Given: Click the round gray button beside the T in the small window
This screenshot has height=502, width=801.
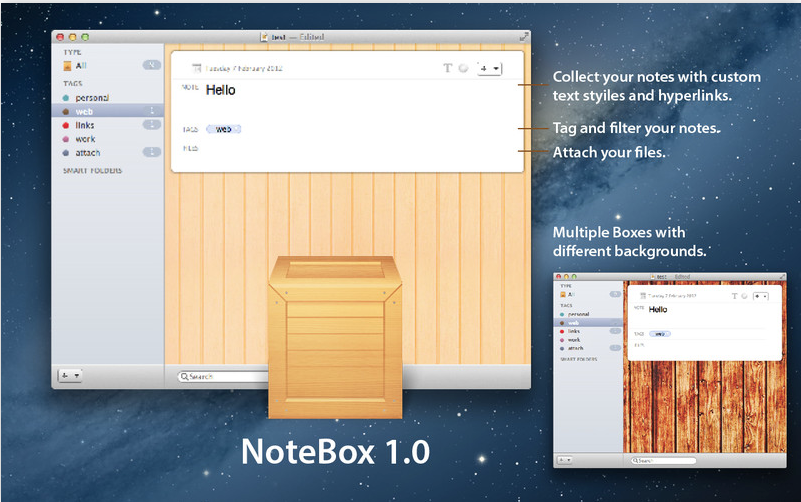Looking at the screenshot, I should 744,296.
